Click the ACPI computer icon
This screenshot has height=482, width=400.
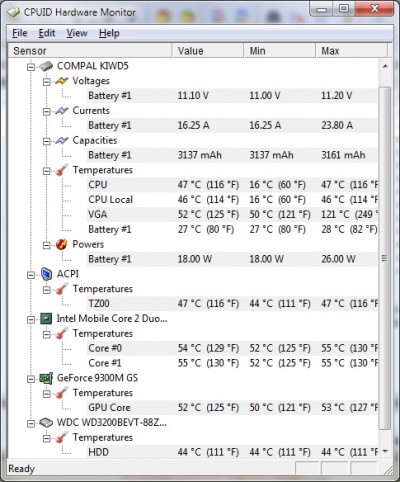click(46, 274)
